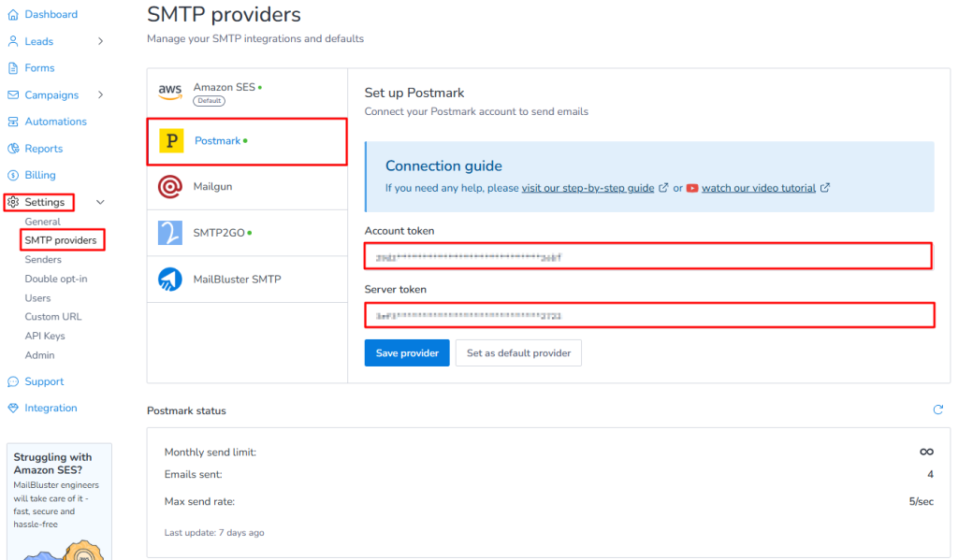
Task: Click the Integration diamond icon
Action: 13,408
